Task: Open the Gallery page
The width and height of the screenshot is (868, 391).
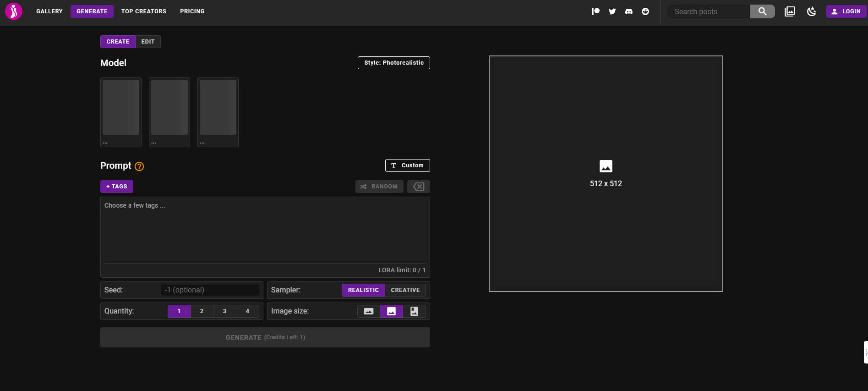Action: tap(49, 11)
